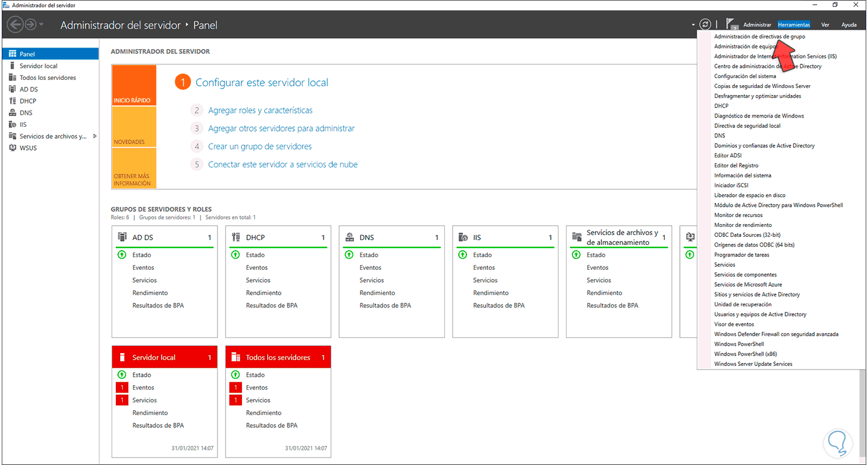Select the INICIO RÁPIDO orange tab
This screenshot has height=465, width=868.
(134, 85)
